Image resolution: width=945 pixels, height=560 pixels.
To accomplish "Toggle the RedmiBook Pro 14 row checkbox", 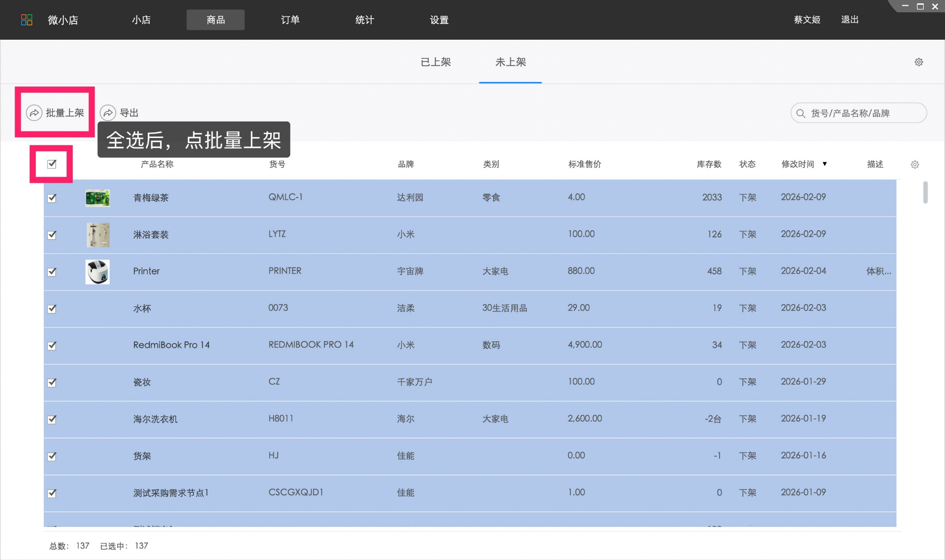I will [x=52, y=345].
